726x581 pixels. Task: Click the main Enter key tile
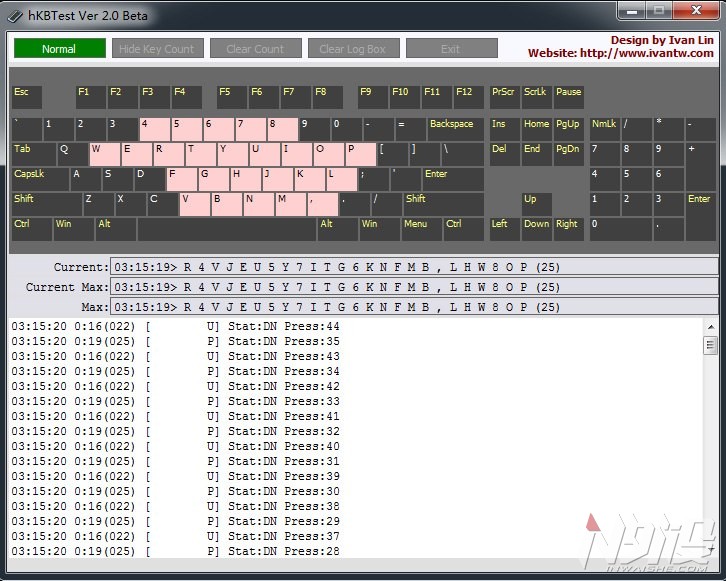(x=453, y=179)
